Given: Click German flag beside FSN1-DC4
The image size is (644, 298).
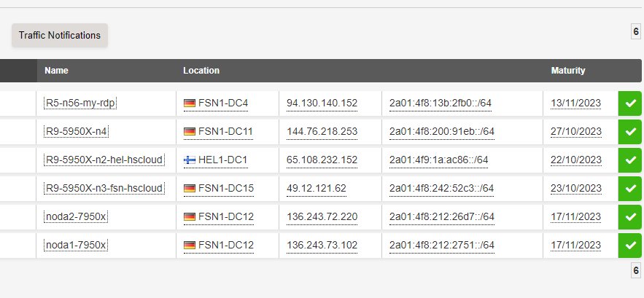Looking at the screenshot, I should [x=190, y=103].
